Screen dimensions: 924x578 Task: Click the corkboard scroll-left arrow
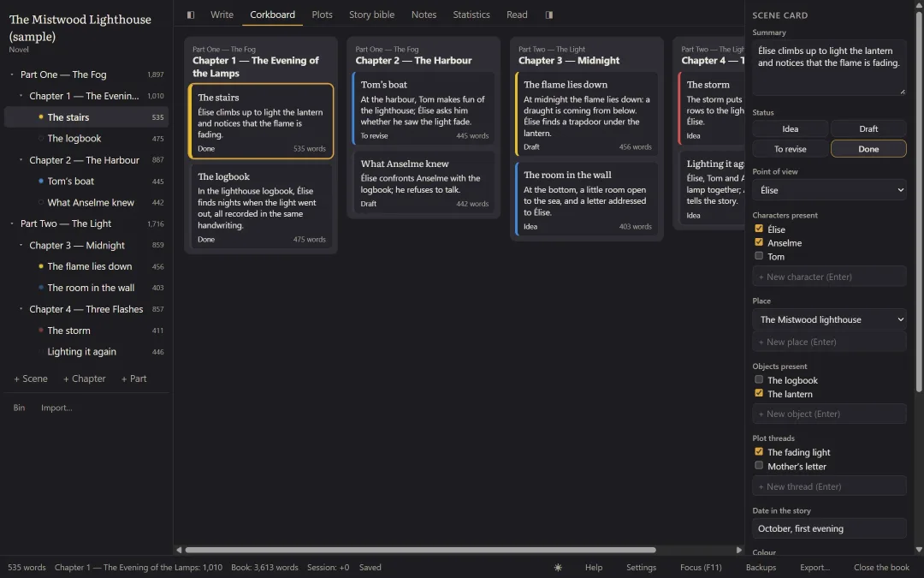click(x=179, y=550)
